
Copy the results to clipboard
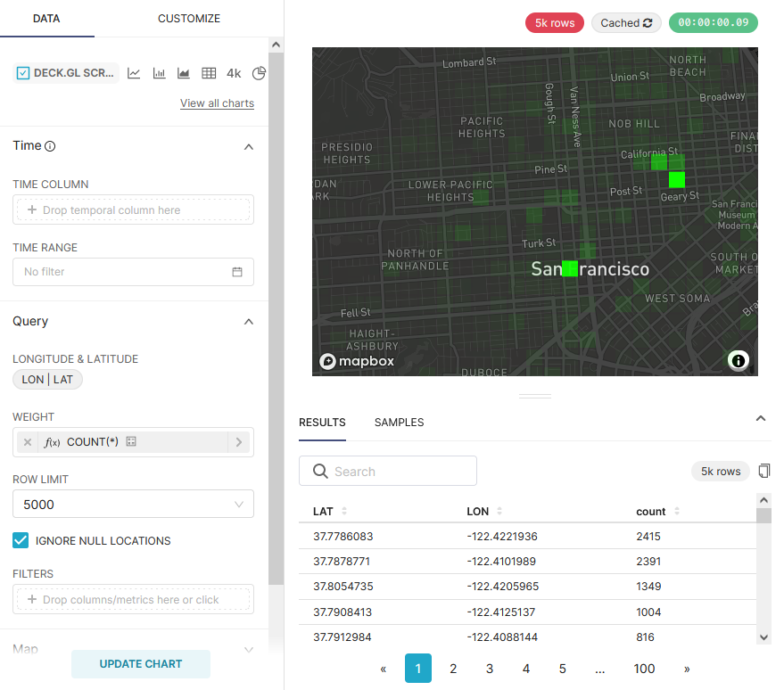(x=763, y=471)
